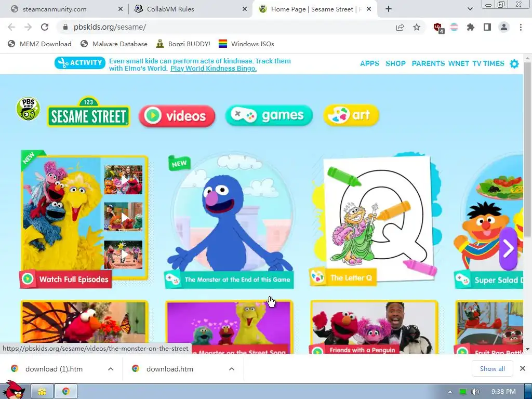Open the Elmo butterfly video thumbnail
This screenshot has height=399, width=532.
(x=85, y=322)
